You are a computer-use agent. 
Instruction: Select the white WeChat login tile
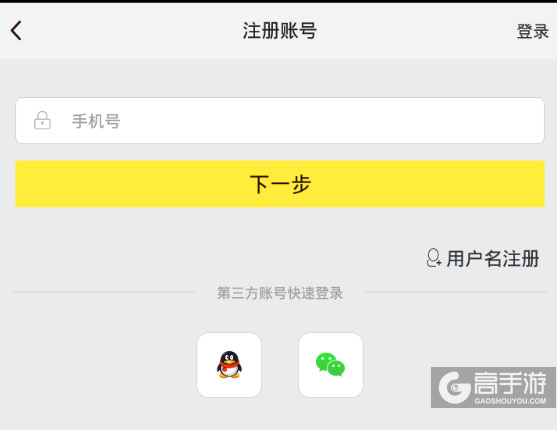click(331, 365)
